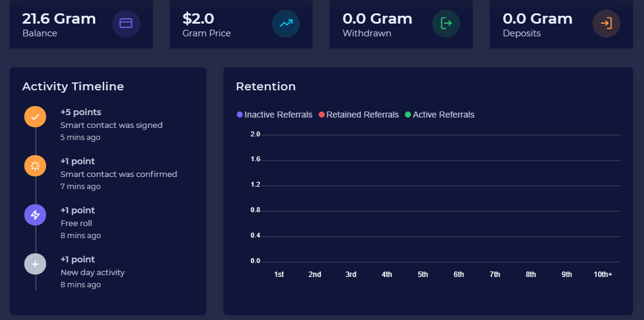Toggle Inactive Referrals legend series
Viewport: 644px width, 320px height.
coord(274,115)
